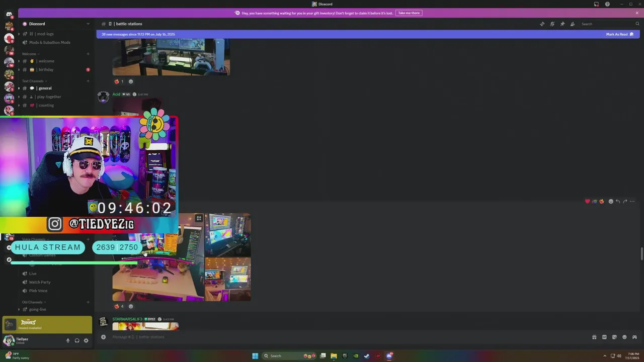Open the Windows Start menu

(x=255, y=356)
